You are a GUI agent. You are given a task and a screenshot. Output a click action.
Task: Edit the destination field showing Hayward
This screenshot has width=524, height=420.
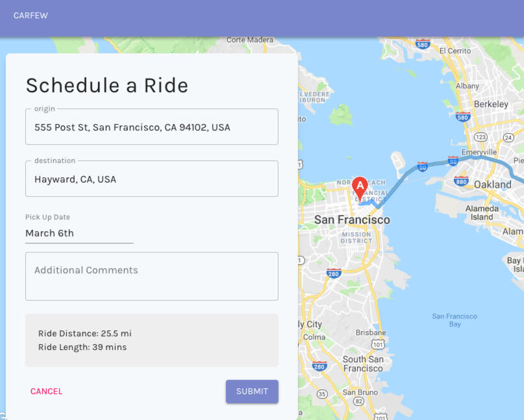coord(151,179)
